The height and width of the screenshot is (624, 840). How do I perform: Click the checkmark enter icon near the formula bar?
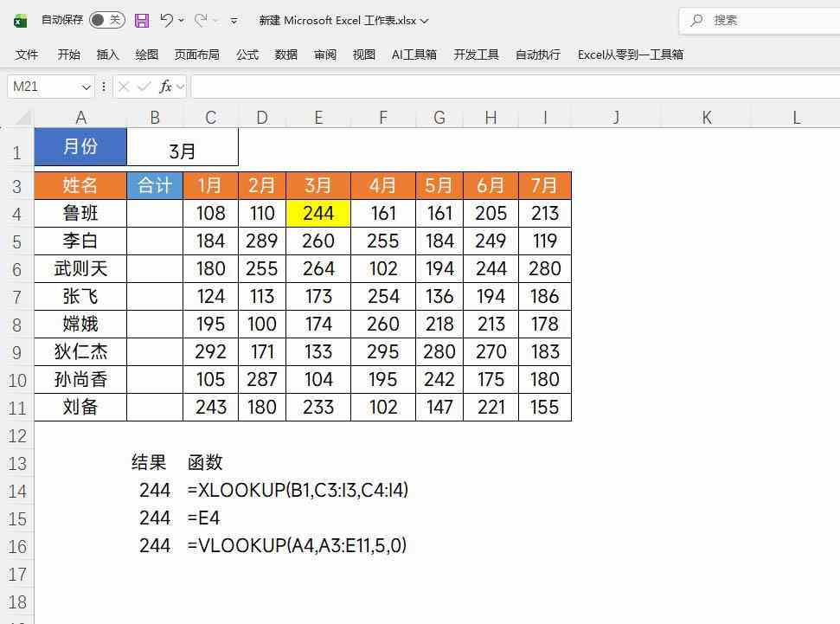[x=144, y=87]
